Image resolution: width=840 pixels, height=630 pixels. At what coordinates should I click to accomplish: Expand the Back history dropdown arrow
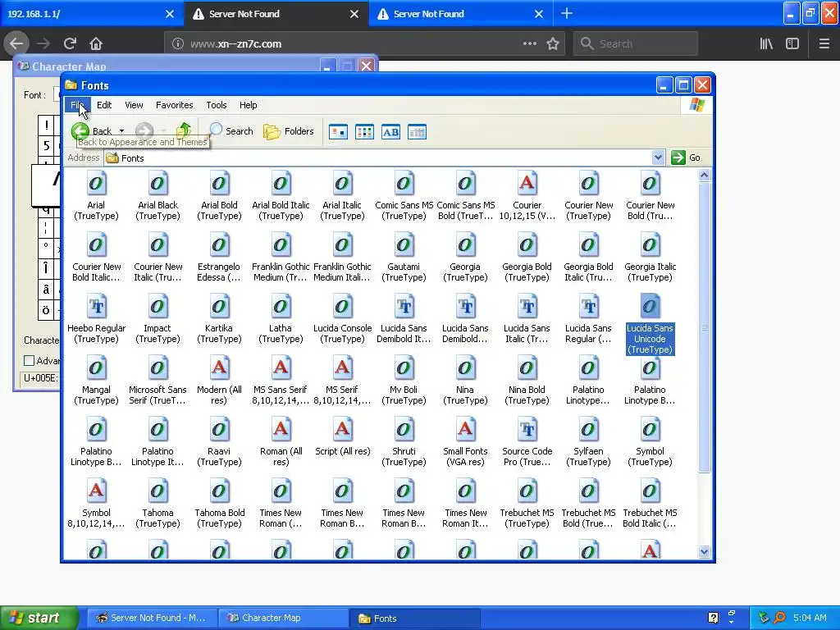(x=121, y=130)
